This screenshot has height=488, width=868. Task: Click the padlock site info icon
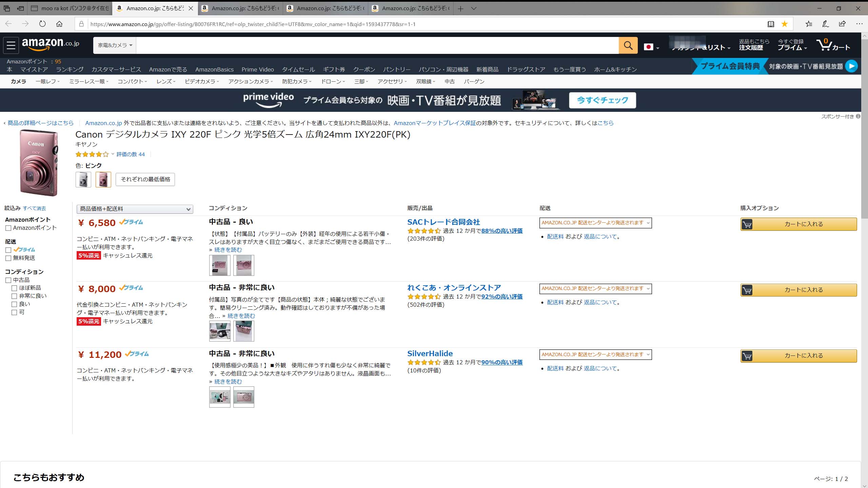(81, 24)
